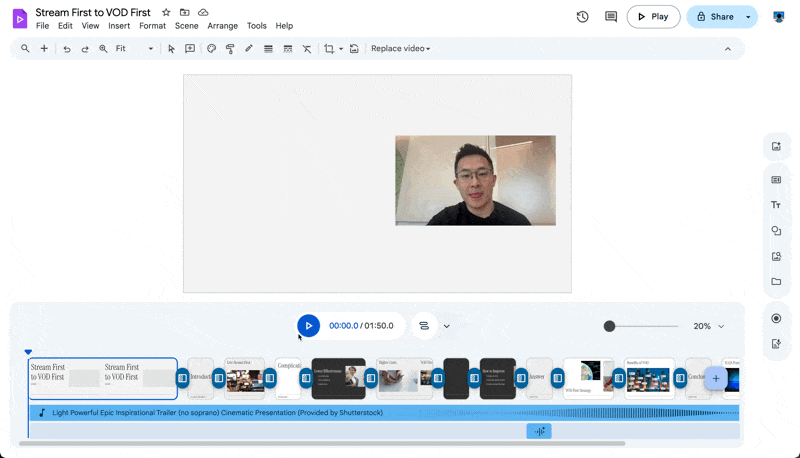
Task: Select the crop video tool
Action: [329, 48]
